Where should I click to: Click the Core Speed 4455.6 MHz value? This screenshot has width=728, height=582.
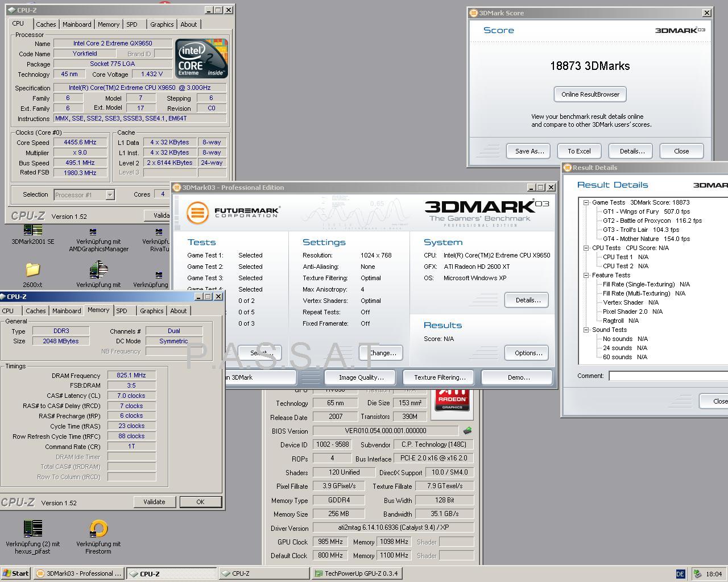point(80,143)
